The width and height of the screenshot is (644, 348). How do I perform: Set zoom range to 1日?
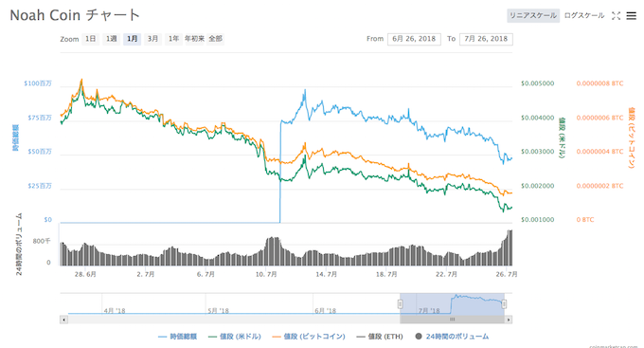pos(90,39)
